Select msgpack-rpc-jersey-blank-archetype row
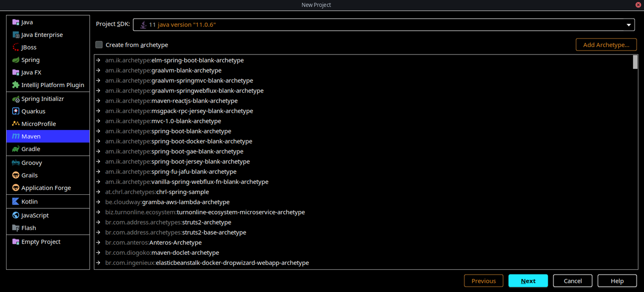Viewport: 644px width, 292px height. (x=363, y=111)
